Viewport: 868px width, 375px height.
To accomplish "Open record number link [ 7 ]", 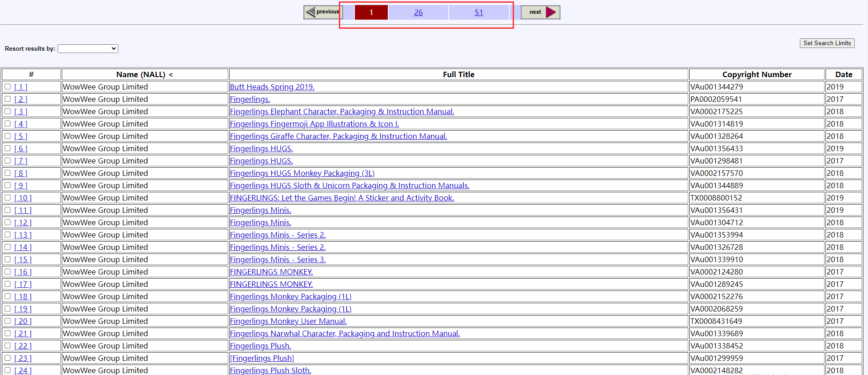I will (x=21, y=161).
